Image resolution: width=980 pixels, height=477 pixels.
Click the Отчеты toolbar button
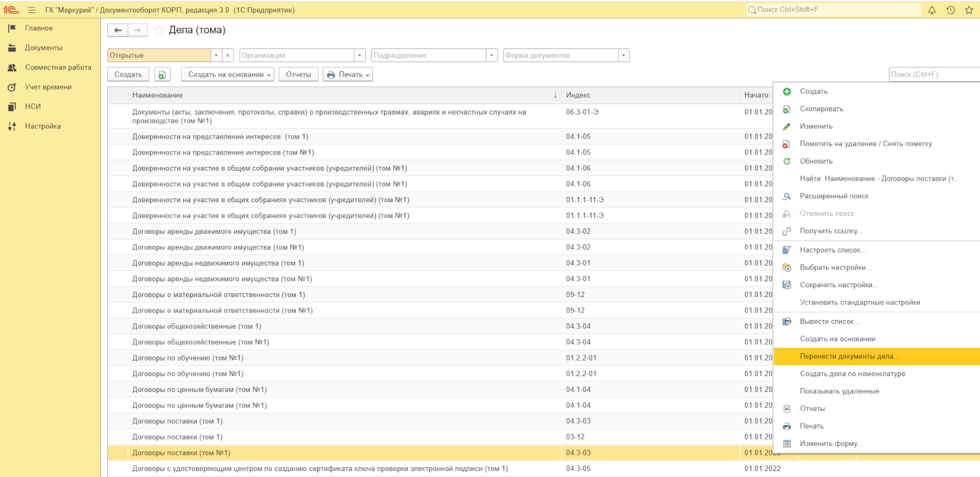(x=299, y=75)
